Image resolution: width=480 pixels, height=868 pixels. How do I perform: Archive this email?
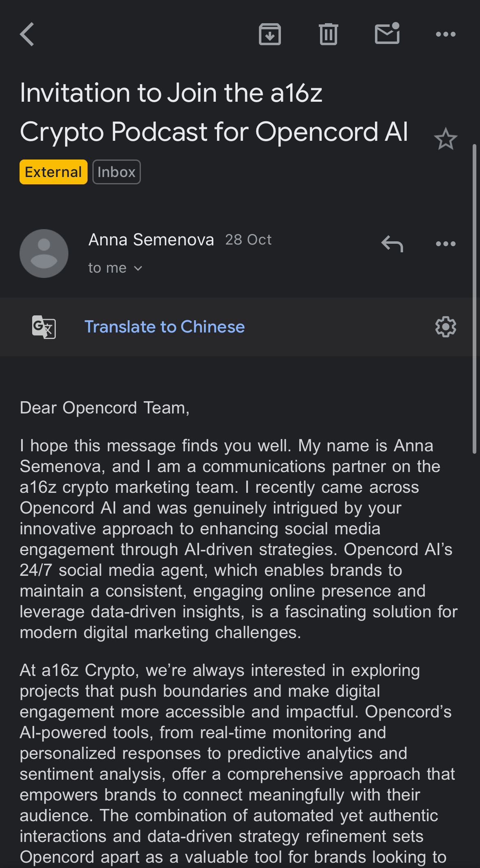pos(270,34)
